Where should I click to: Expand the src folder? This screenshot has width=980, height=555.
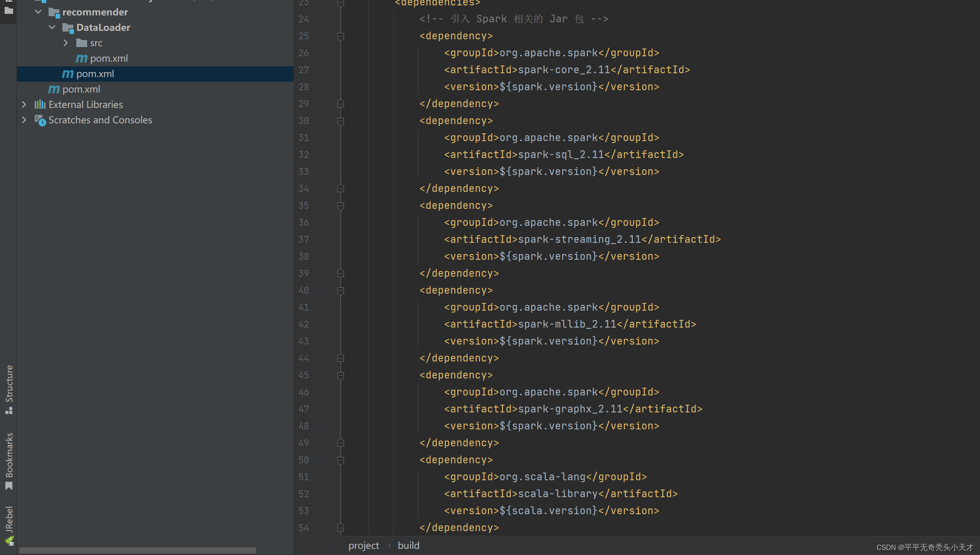[66, 43]
